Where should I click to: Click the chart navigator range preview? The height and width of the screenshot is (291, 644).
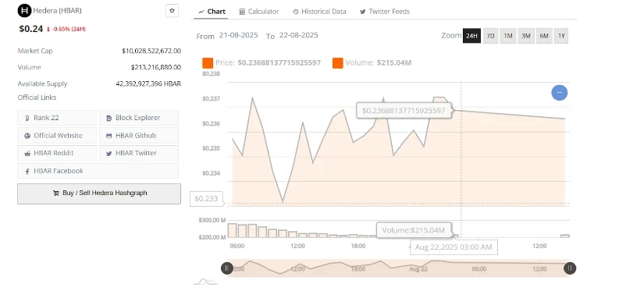click(x=398, y=268)
